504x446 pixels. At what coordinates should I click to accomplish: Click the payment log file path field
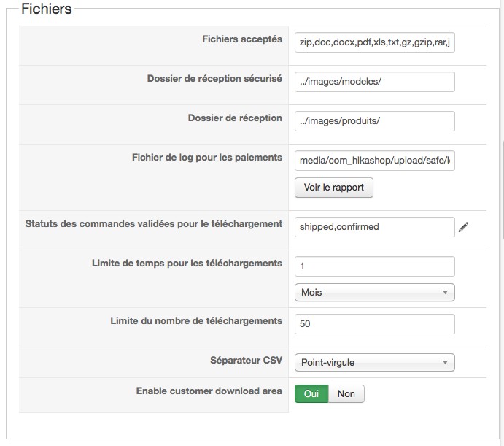(x=374, y=161)
